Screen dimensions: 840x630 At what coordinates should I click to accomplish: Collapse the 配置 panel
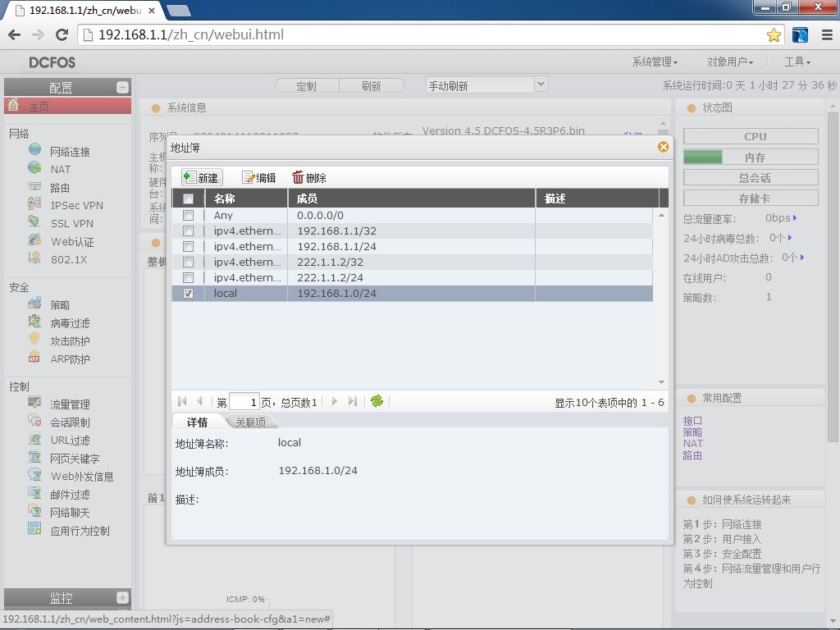(122, 87)
